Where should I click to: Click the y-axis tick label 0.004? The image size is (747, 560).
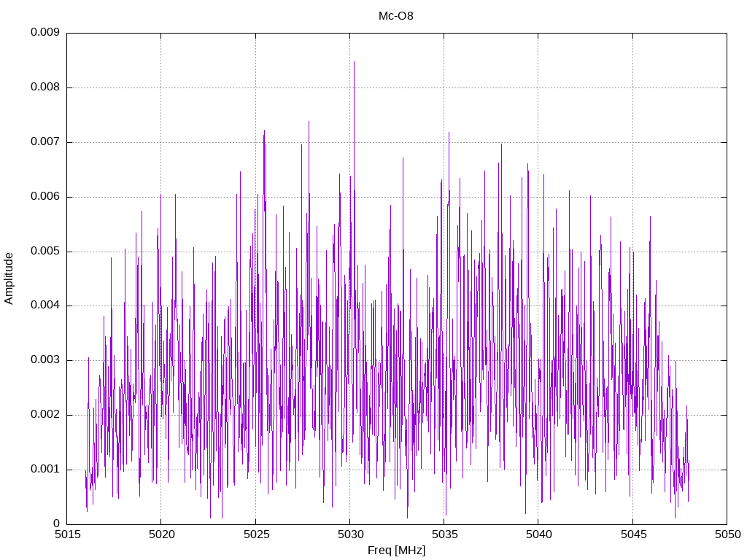click(45, 306)
